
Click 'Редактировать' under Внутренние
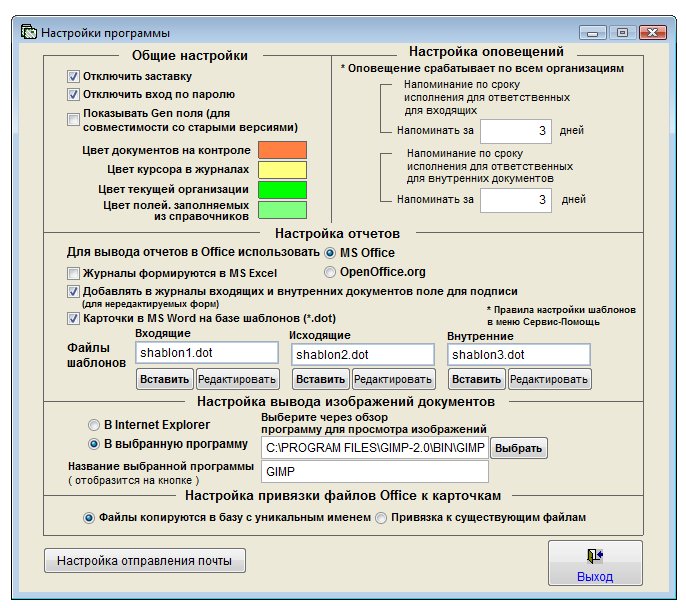549,379
